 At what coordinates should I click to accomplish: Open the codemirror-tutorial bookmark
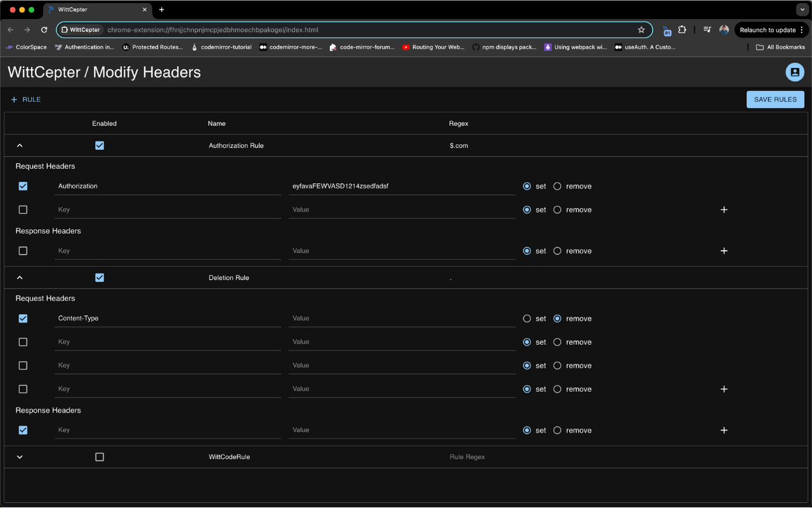point(221,47)
